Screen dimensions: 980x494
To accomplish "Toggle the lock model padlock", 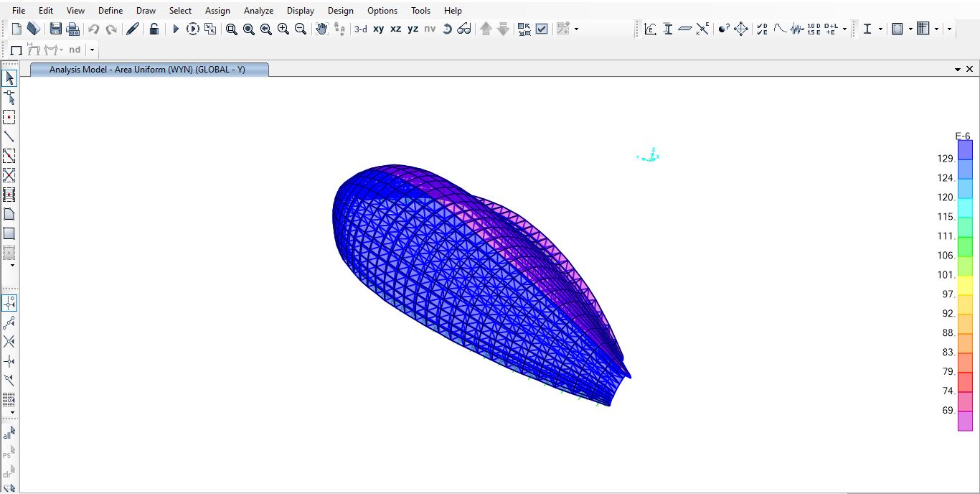I will point(154,29).
